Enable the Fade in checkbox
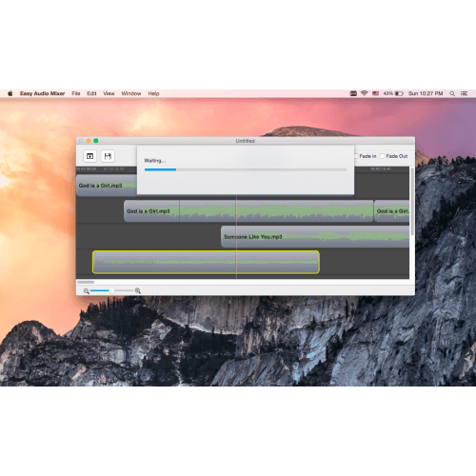 [x=356, y=156]
